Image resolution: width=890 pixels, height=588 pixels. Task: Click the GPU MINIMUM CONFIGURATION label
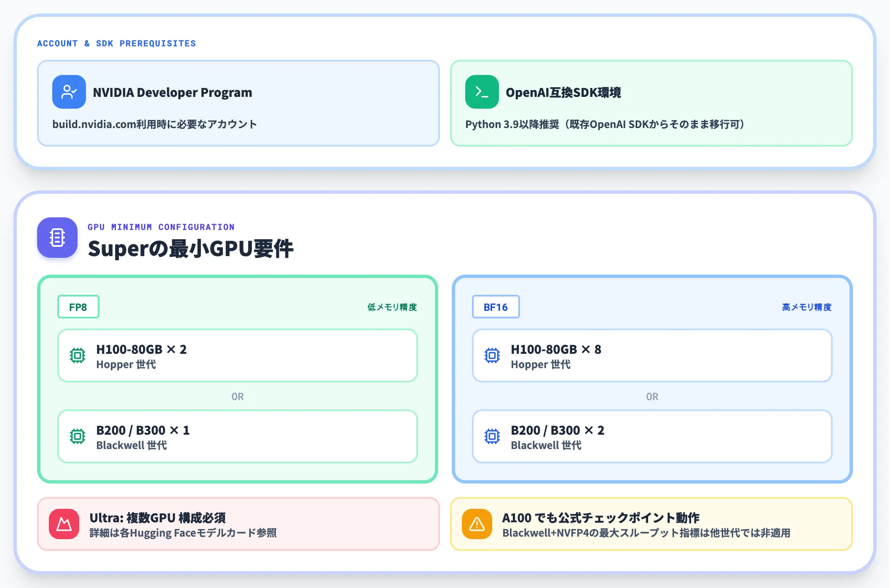coord(161,227)
